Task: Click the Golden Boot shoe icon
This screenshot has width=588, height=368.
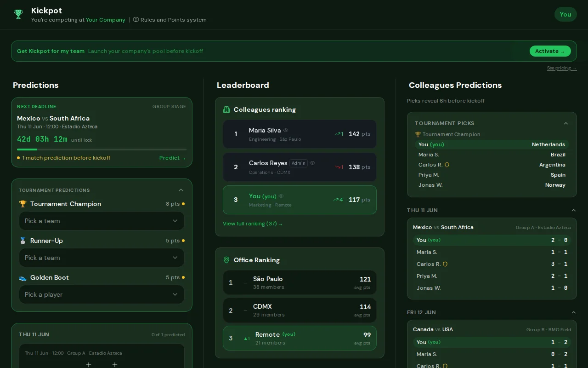Action: point(23,277)
